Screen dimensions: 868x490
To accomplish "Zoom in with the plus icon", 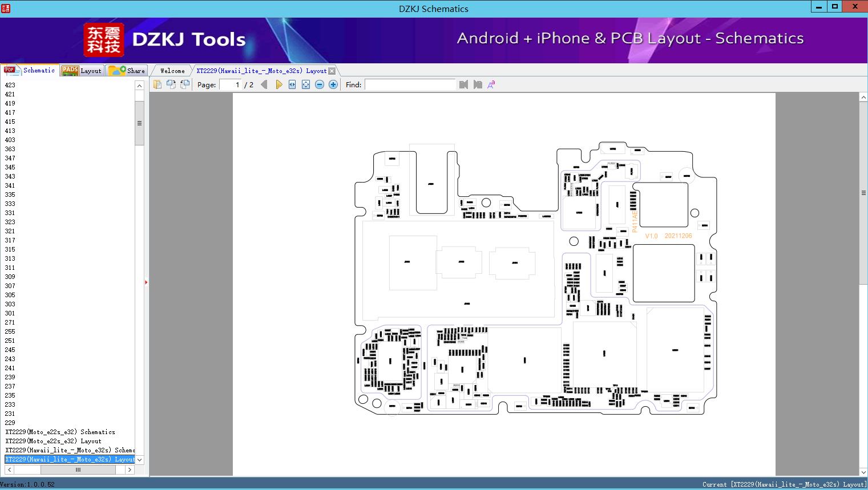I will tap(333, 84).
